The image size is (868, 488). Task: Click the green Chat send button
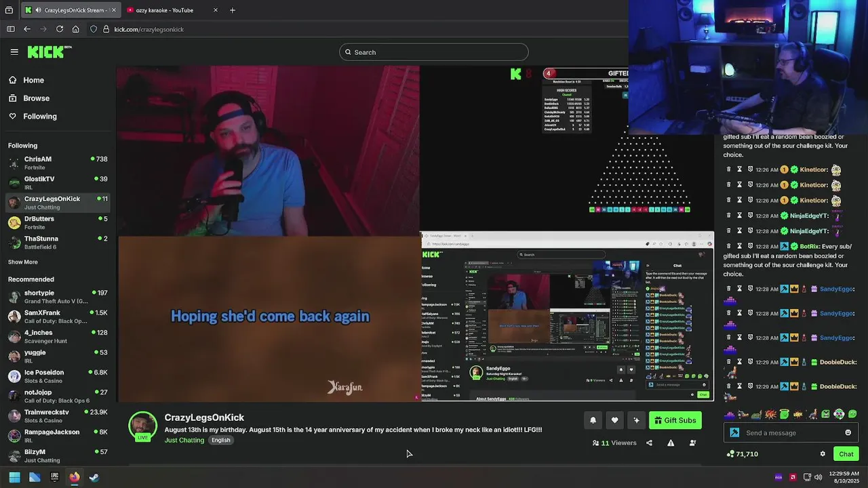coord(846,454)
